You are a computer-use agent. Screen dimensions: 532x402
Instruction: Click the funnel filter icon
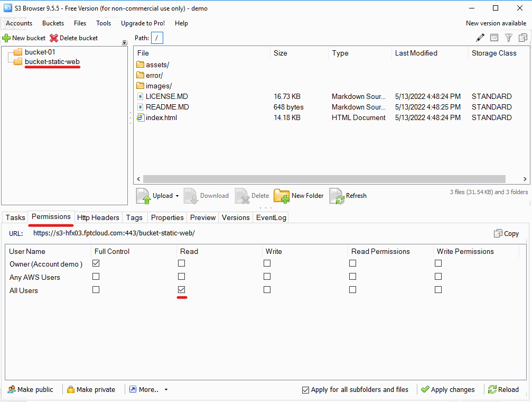(509, 38)
